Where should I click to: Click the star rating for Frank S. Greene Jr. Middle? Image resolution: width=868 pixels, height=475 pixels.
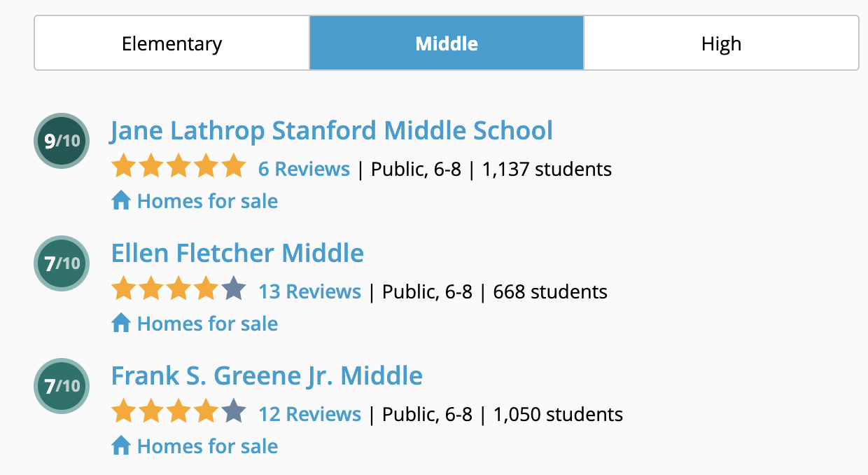point(178,412)
